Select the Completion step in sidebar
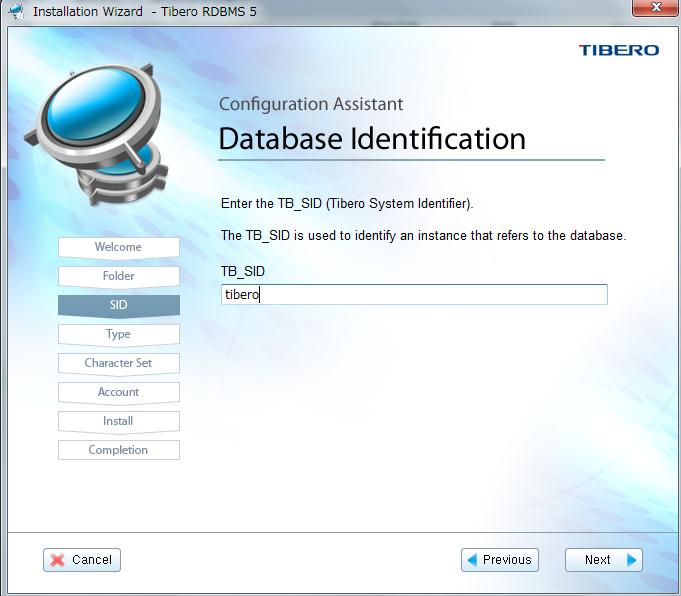The width and height of the screenshot is (681, 596). coord(119,450)
